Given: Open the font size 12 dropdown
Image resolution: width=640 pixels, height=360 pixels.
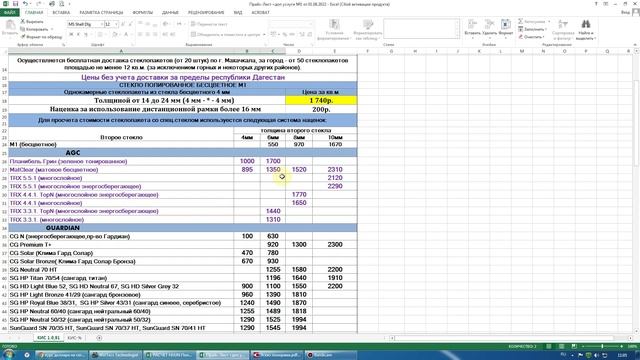Looking at the screenshot, I should [x=116, y=24].
